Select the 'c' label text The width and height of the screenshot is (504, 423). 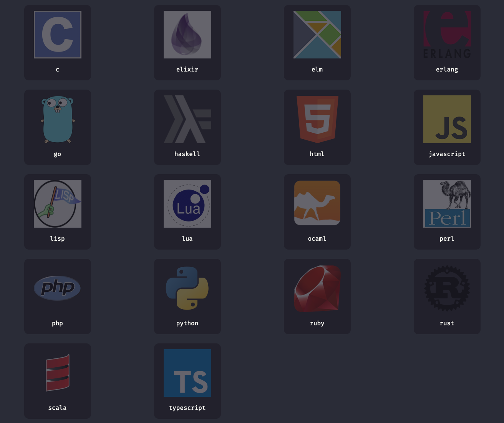(x=58, y=70)
